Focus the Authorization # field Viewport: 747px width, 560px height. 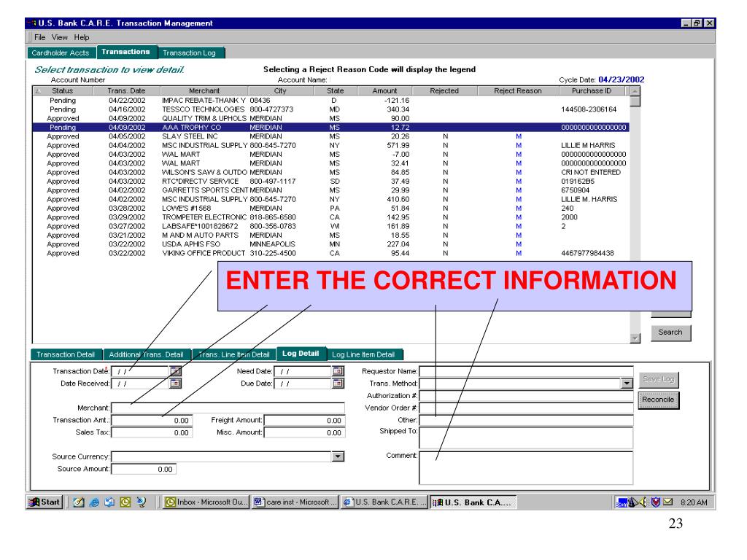[527, 396]
